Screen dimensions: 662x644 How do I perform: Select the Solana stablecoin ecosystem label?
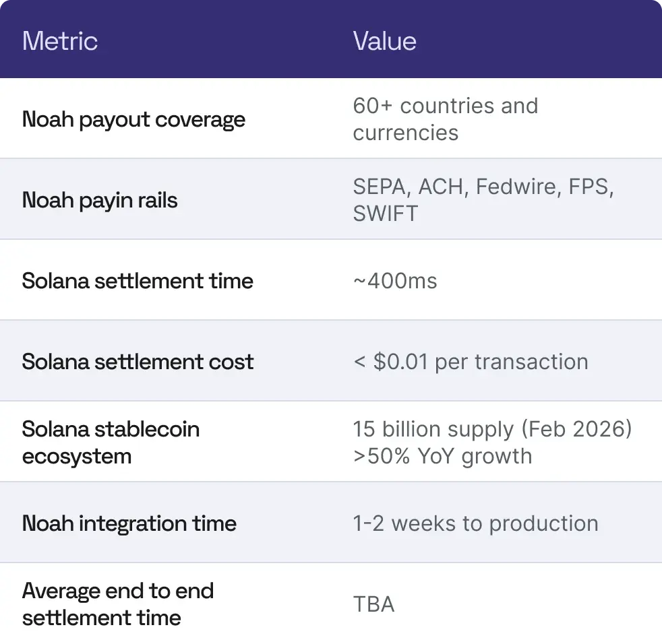(x=111, y=443)
